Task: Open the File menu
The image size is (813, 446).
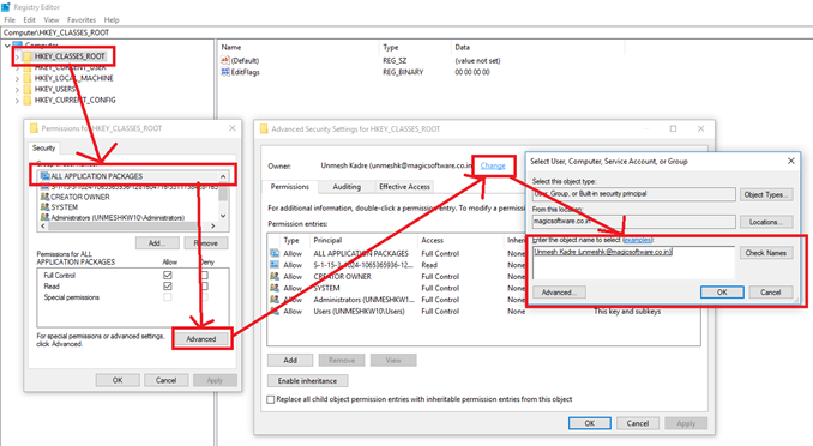Action: tap(10, 20)
